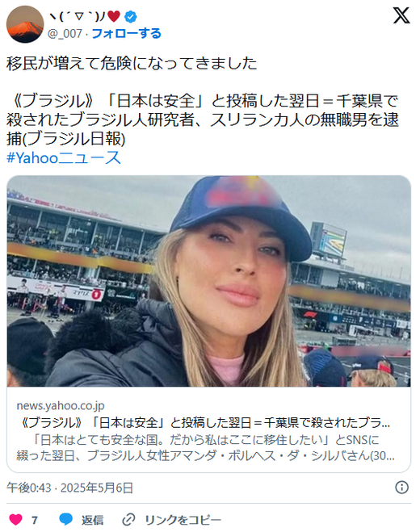The width and height of the screenshot is (420, 532).
Task: Click the blue verified badge
Action: [130, 16]
